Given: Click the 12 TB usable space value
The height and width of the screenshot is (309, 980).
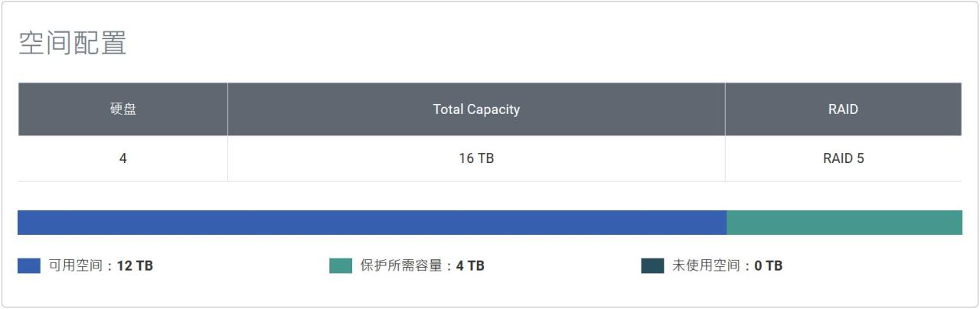Looking at the screenshot, I should [135, 266].
